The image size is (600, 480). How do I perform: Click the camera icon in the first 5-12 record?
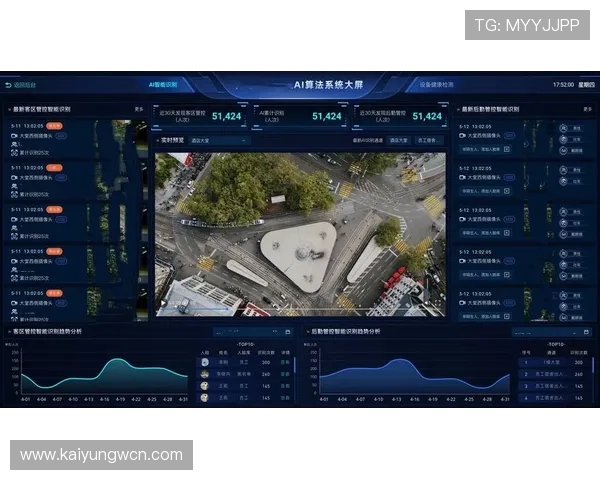(462, 136)
